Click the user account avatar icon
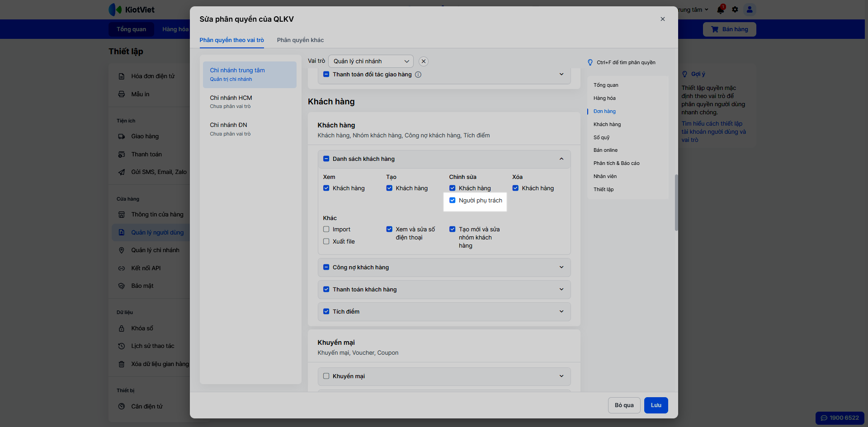The height and width of the screenshot is (427, 868). (750, 9)
